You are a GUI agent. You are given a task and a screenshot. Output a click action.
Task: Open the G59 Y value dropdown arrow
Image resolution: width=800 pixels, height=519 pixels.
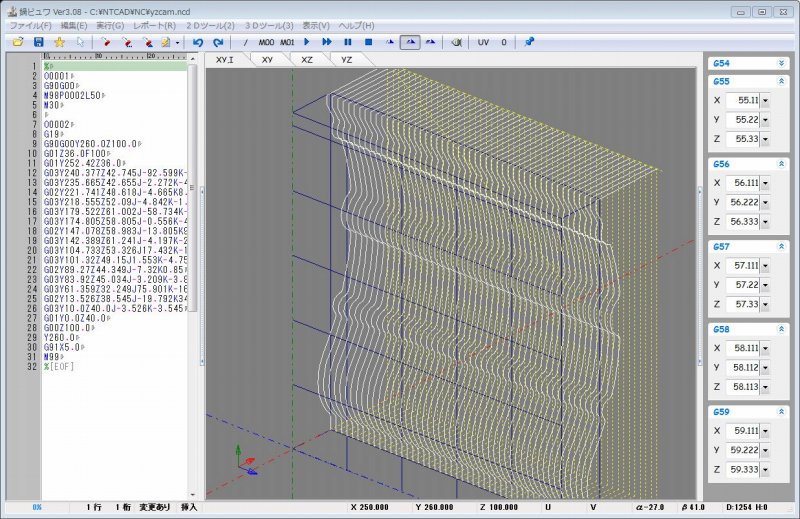[765, 451]
